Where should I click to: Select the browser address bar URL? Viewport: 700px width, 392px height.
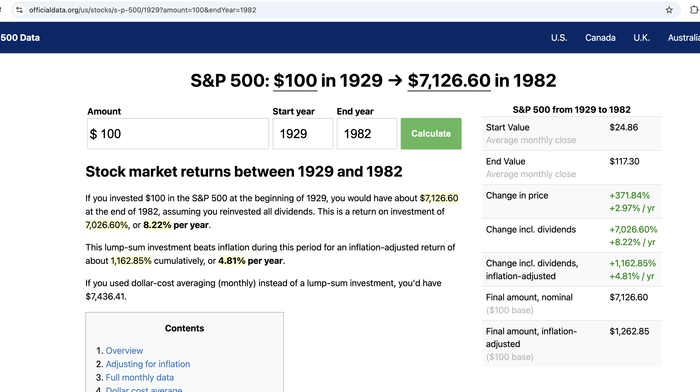(x=142, y=10)
